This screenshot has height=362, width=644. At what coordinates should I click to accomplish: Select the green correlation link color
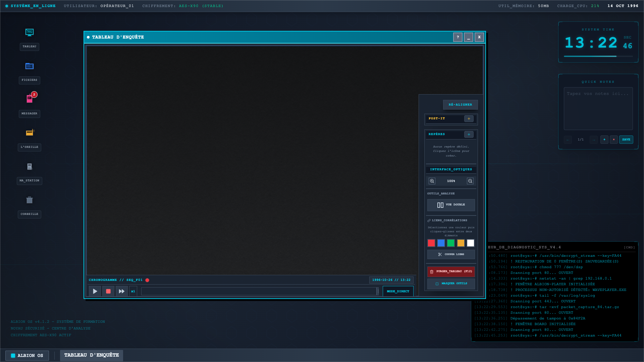tap(451, 243)
